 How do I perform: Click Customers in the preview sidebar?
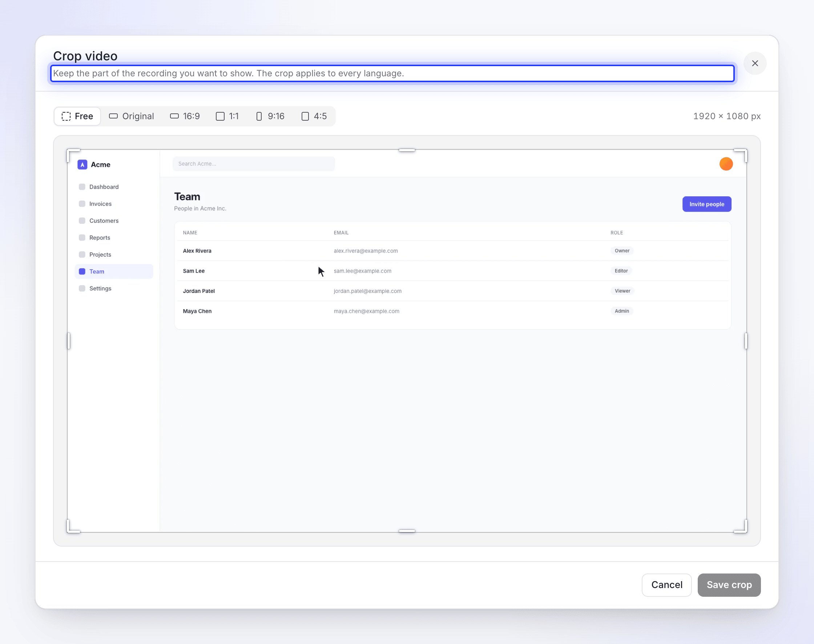(x=114, y=221)
